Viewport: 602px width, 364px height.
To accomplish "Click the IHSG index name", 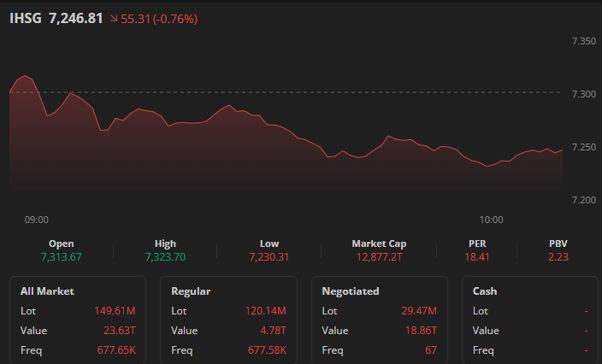I will coord(26,19).
